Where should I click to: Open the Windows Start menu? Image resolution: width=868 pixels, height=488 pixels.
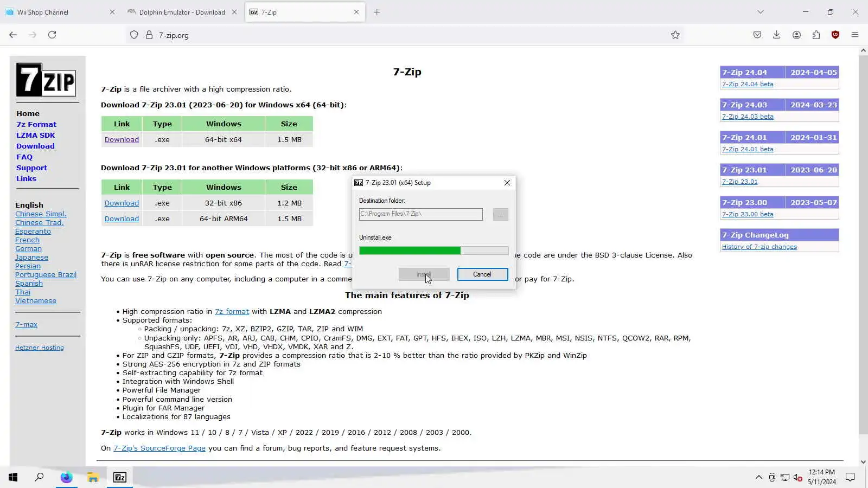(13, 477)
